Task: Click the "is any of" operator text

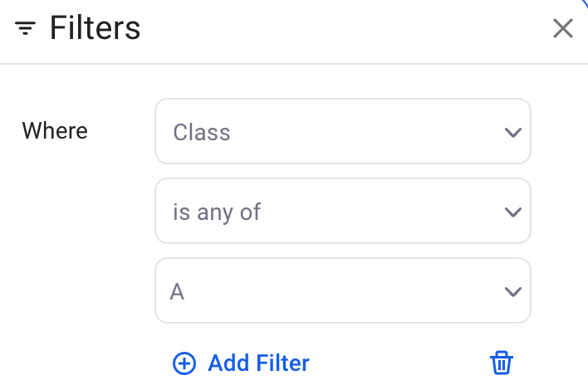Action: [x=217, y=212]
